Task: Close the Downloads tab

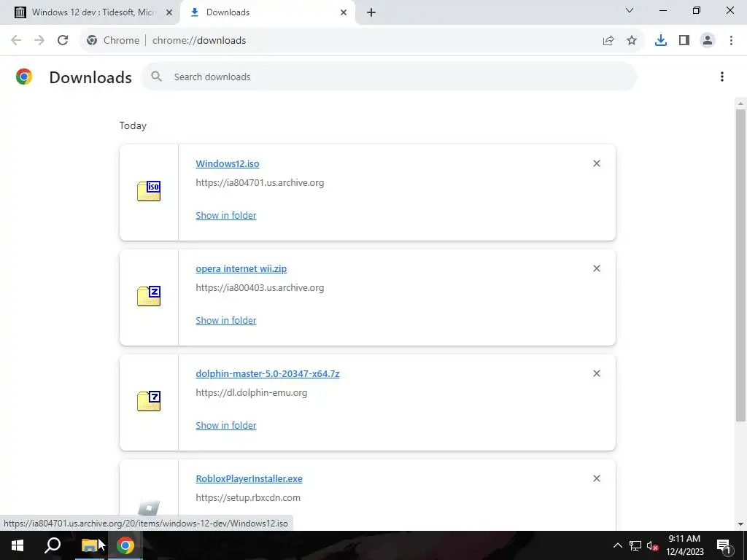Action: 344,12
